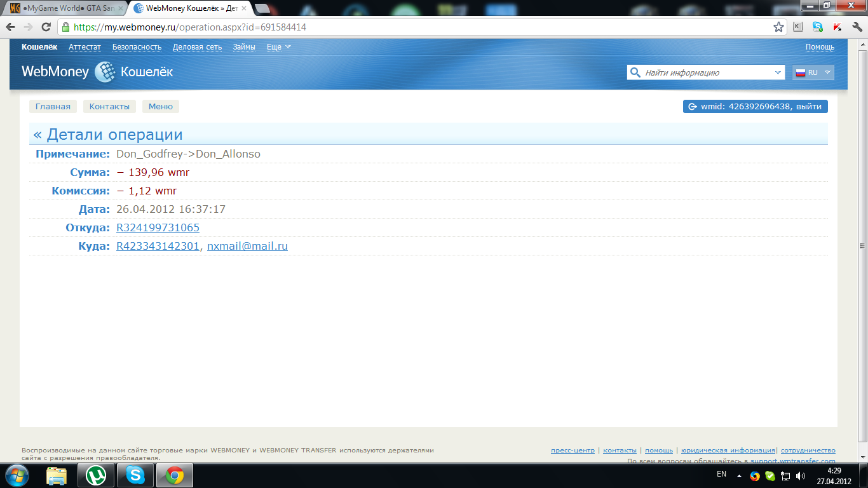
Task: Click the Show desktop strip
Action: (x=863, y=475)
